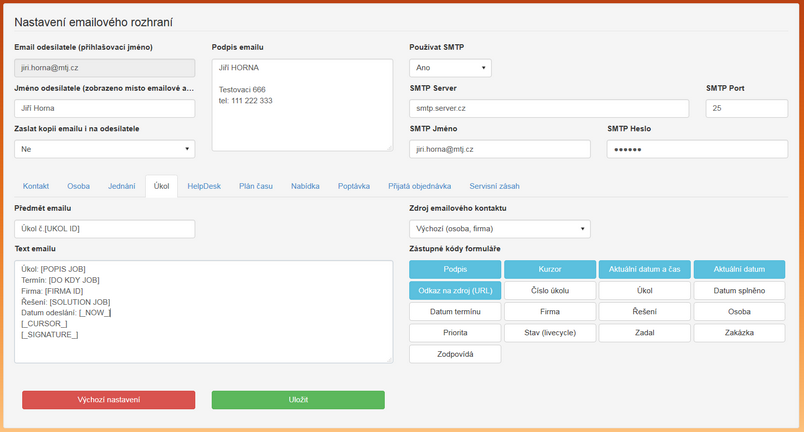804x432 pixels.
Task: Insert the Kurzor placeholder code
Action: coord(549,269)
